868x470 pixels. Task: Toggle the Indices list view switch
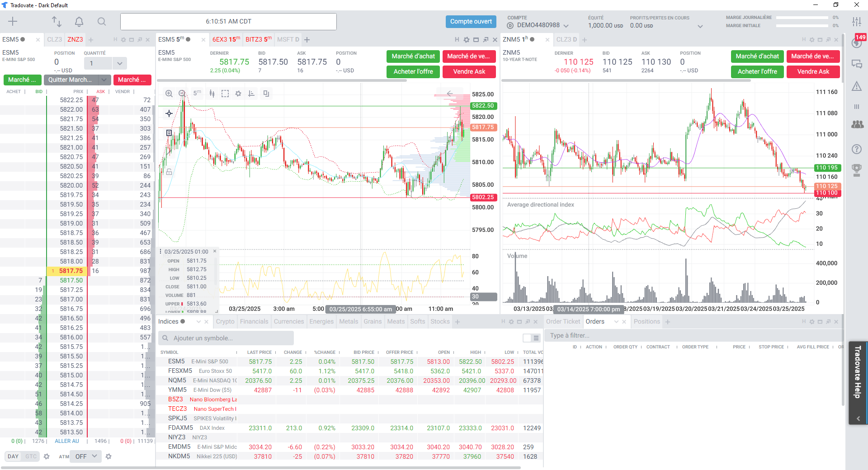(532, 338)
